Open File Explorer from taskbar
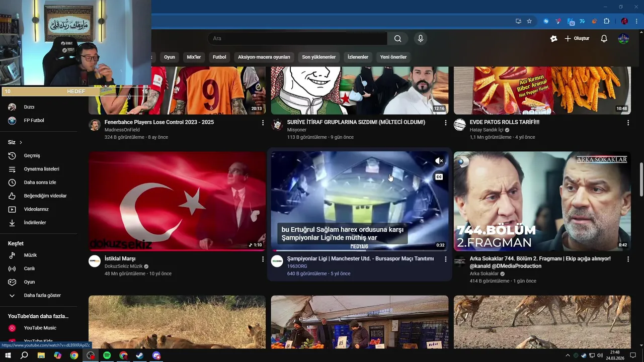644x362 pixels. [41, 355]
